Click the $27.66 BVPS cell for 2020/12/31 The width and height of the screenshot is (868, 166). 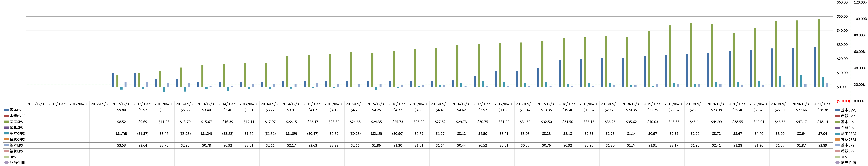pyautogui.click(x=801, y=110)
